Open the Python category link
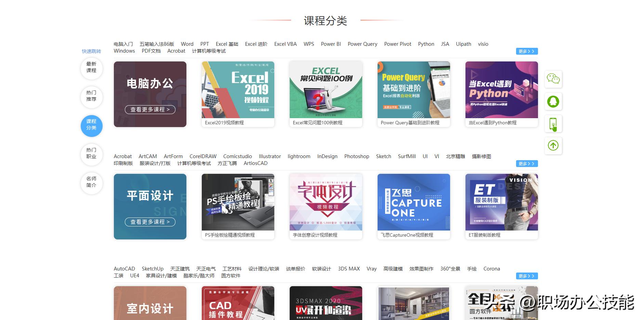The width and height of the screenshot is (644, 320). point(426,44)
